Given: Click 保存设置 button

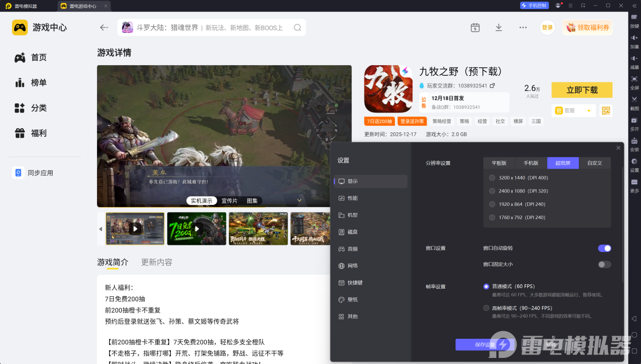Looking at the screenshot, I should [x=485, y=345].
